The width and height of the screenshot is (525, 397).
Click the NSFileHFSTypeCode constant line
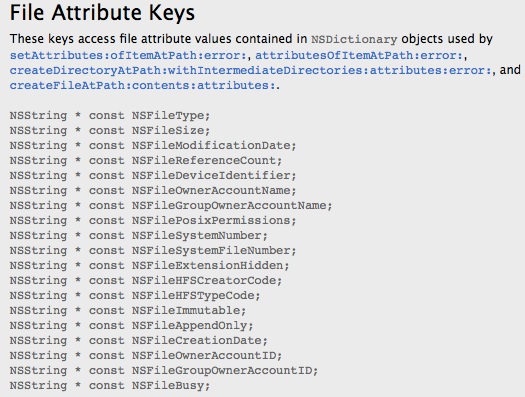pyautogui.click(x=135, y=296)
